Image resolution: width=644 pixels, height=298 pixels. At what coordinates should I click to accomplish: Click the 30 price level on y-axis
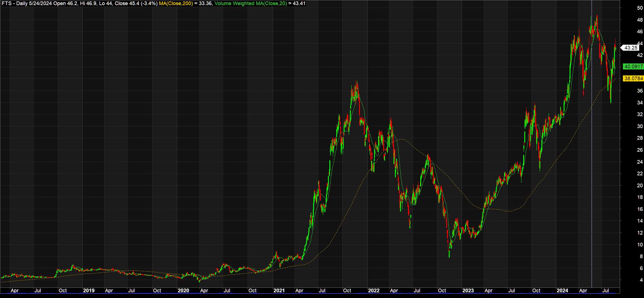click(x=640, y=126)
